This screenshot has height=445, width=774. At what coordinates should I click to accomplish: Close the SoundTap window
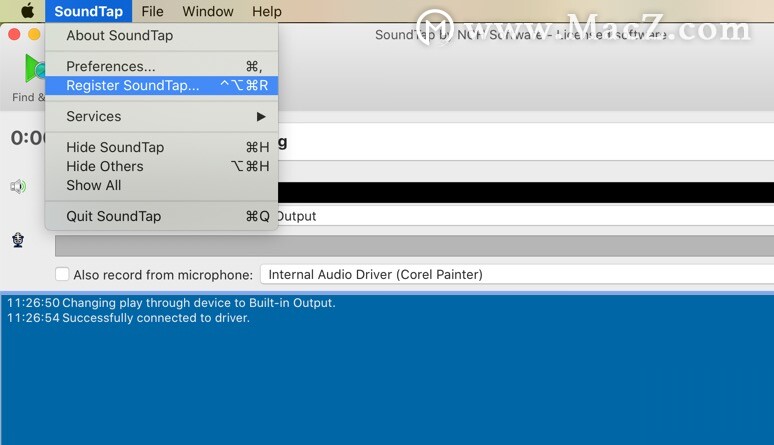point(14,34)
